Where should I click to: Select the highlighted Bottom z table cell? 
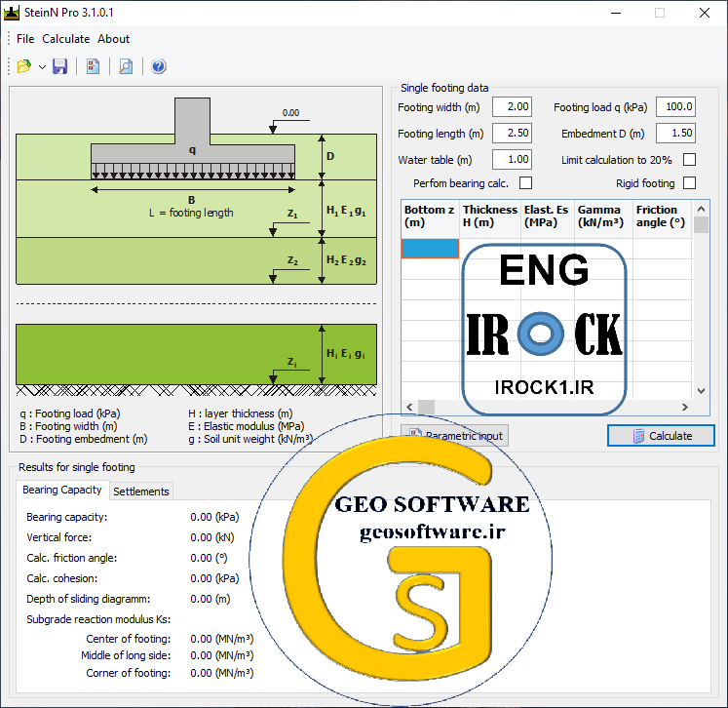[x=430, y=249]
